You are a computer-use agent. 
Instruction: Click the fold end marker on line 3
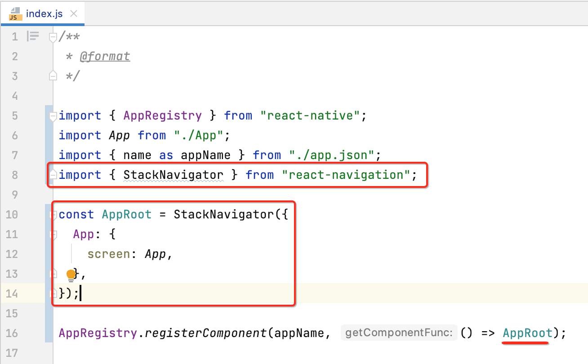click(53, 75)
